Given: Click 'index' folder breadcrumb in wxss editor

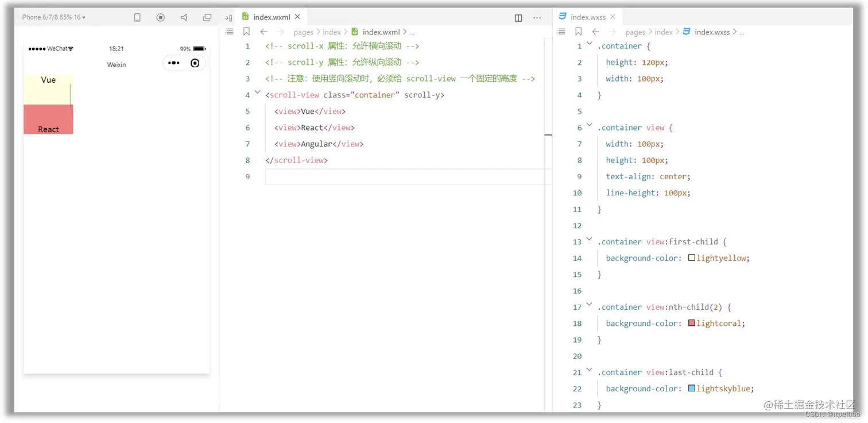Looking at the screenshot, I should tap(664, 32).
